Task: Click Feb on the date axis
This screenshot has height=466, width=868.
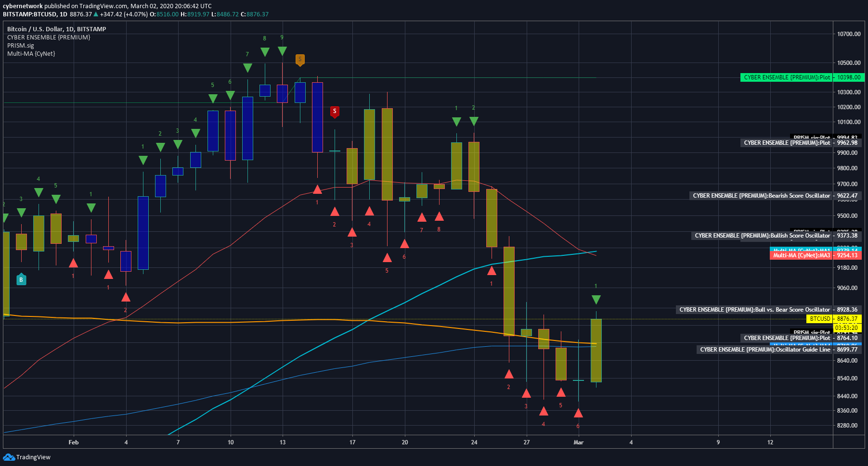Action: [74, 442]
